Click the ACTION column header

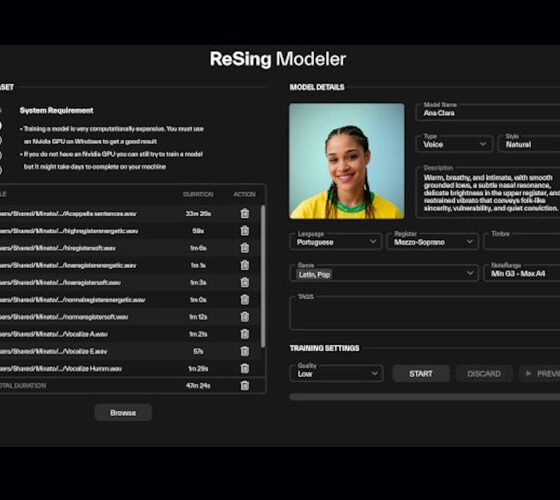point(245,194)
